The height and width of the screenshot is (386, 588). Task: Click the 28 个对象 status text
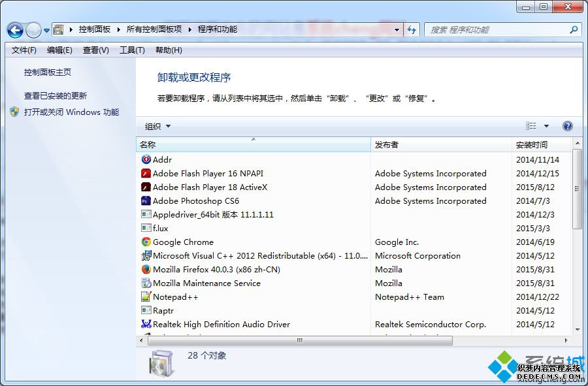click(207, 355)
